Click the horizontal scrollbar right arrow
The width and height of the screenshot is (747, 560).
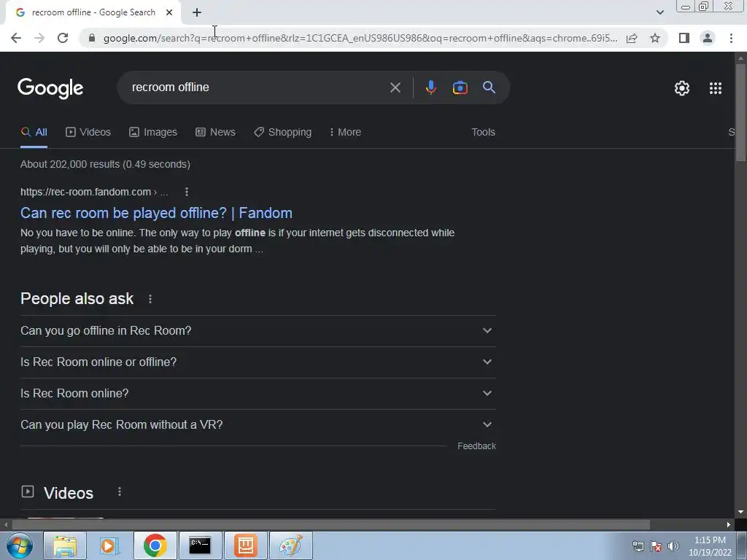pyautogui.click(x=729, y=525)
